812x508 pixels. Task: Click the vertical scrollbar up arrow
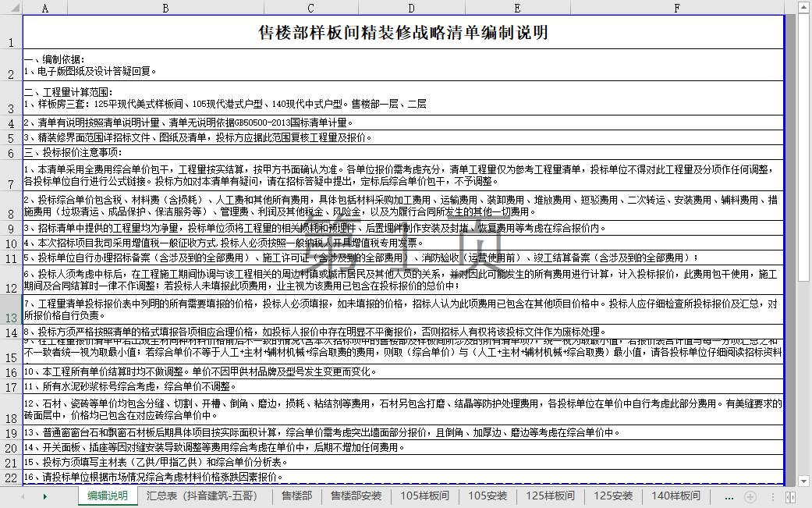[x=803, y=7]
